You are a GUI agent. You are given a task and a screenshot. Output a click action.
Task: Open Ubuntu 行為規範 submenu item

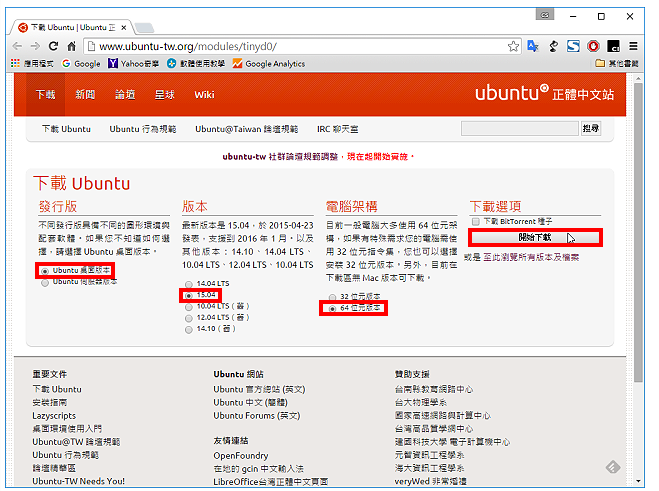(143, 129)
